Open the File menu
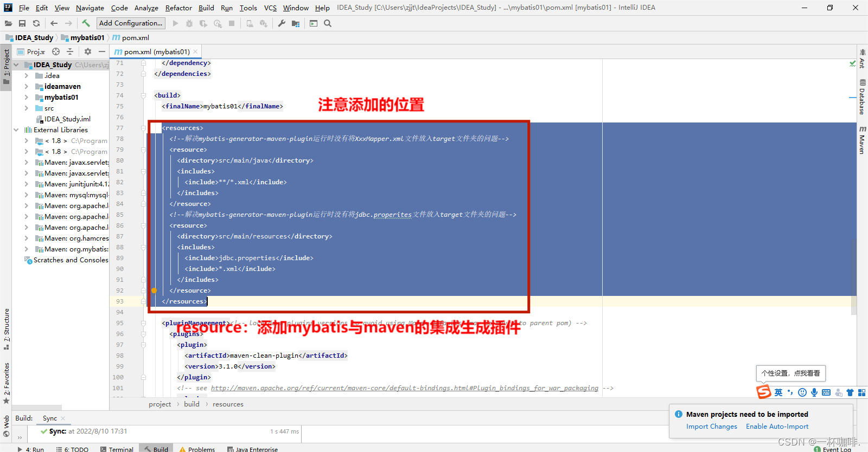868x452 pixels. coord(24,8)
